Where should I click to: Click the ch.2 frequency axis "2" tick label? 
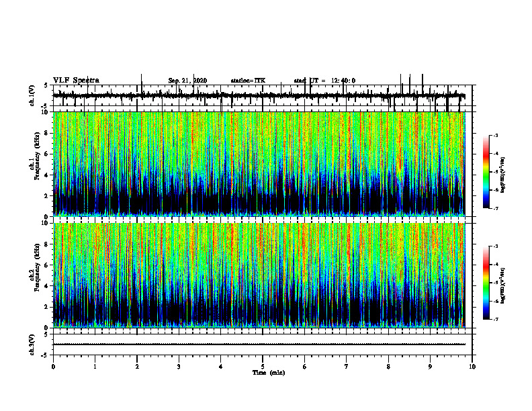pos(47,307)
